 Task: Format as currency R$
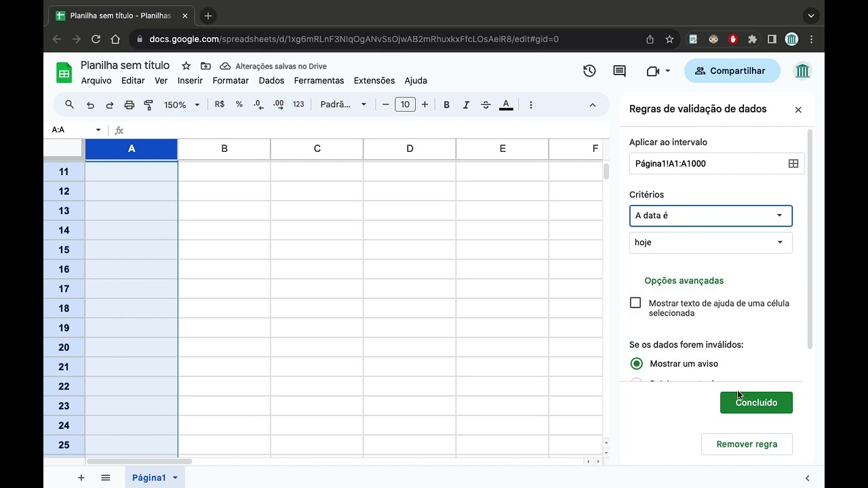coord(220,104)
